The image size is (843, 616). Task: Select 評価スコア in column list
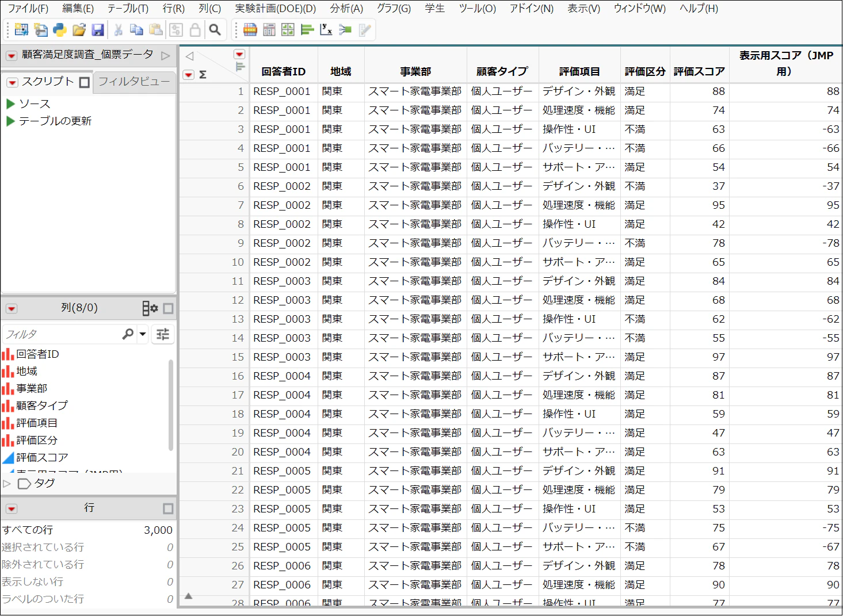42,458
